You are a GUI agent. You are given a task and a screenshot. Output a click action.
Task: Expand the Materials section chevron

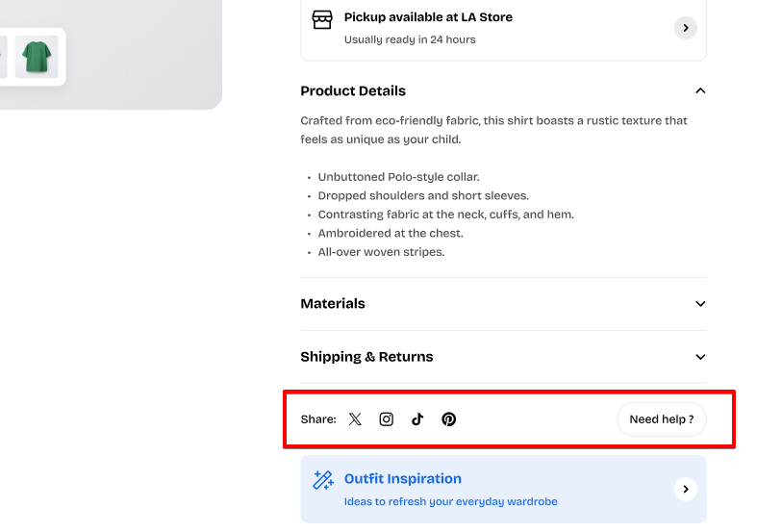coord(700,304)
